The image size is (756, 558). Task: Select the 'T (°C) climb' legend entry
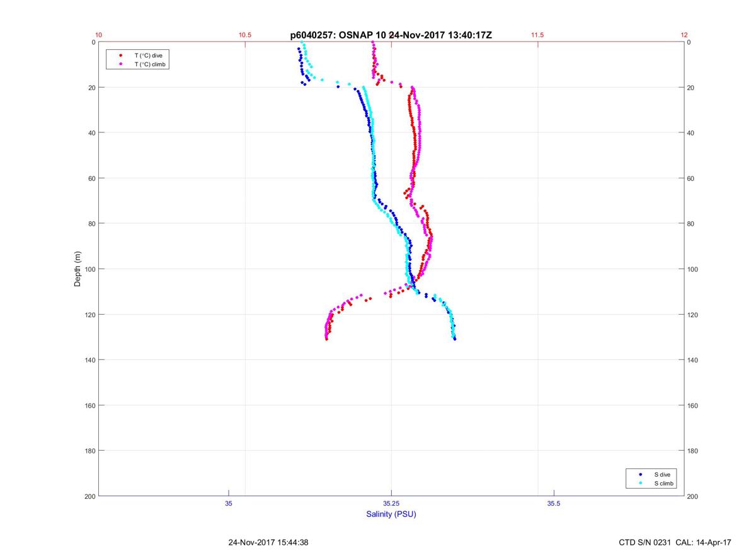coord(150,64)
